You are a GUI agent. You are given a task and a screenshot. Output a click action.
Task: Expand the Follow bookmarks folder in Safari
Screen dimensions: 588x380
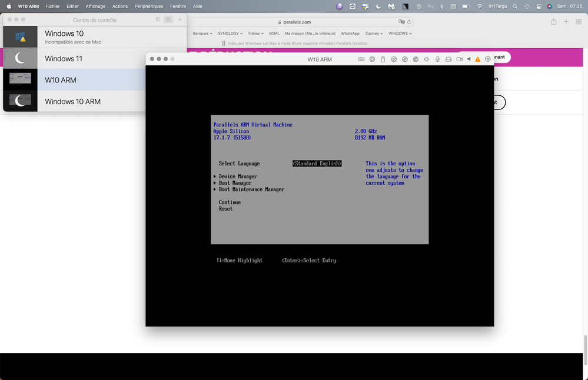click(256, 34)
